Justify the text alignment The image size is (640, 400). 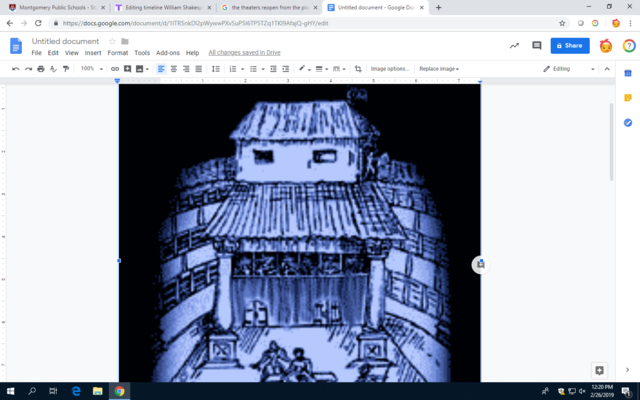[198, 69]
